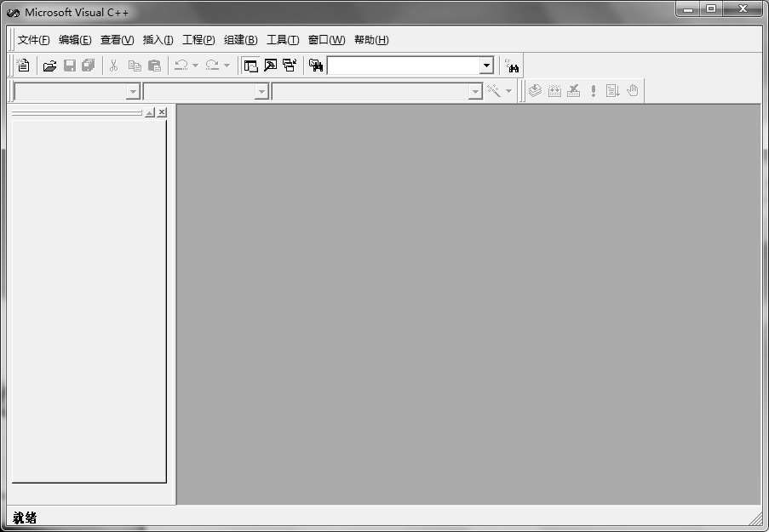
Task: Open the 工程(P) menu
Action: [198, 40]
